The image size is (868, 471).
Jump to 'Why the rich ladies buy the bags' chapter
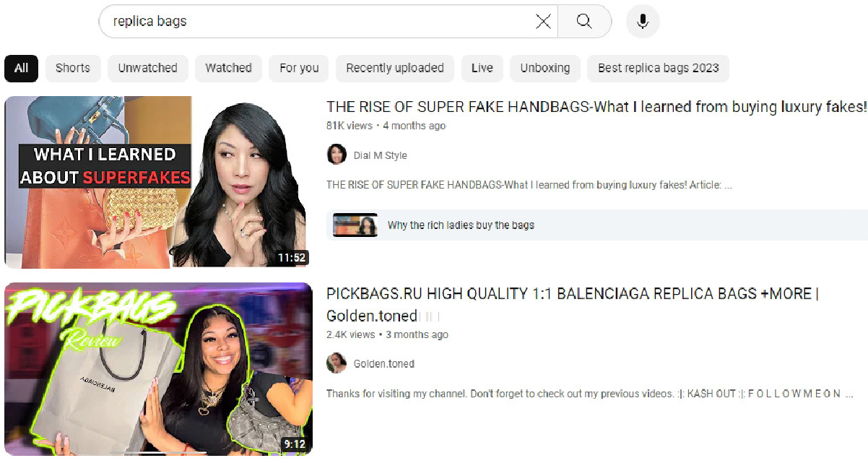[x=597, y=225]
